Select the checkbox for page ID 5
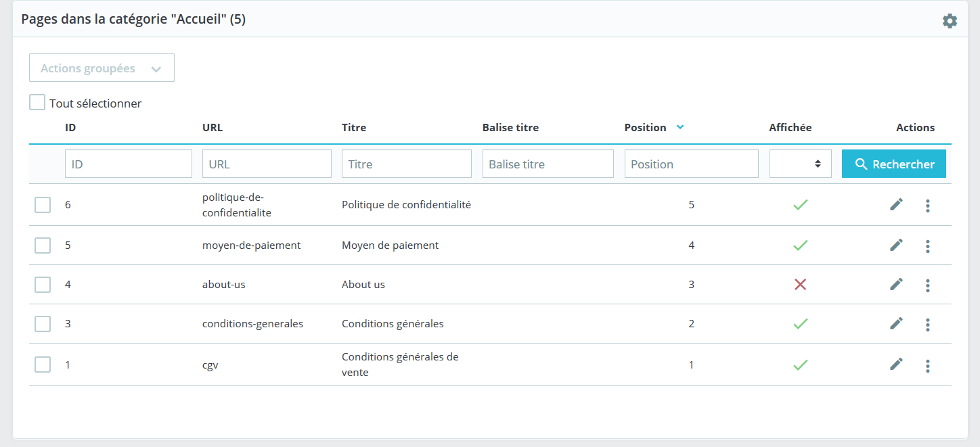The image size is (980, 447). (42, 245)
